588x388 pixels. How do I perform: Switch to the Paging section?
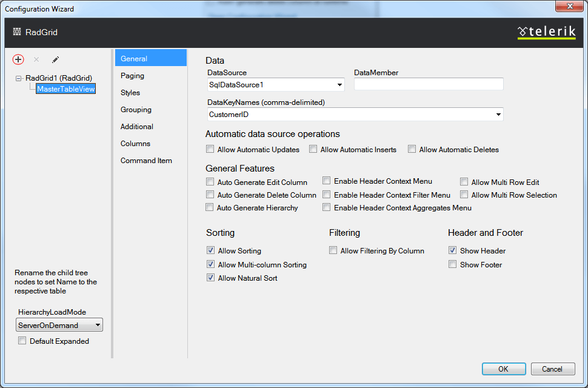132,75
